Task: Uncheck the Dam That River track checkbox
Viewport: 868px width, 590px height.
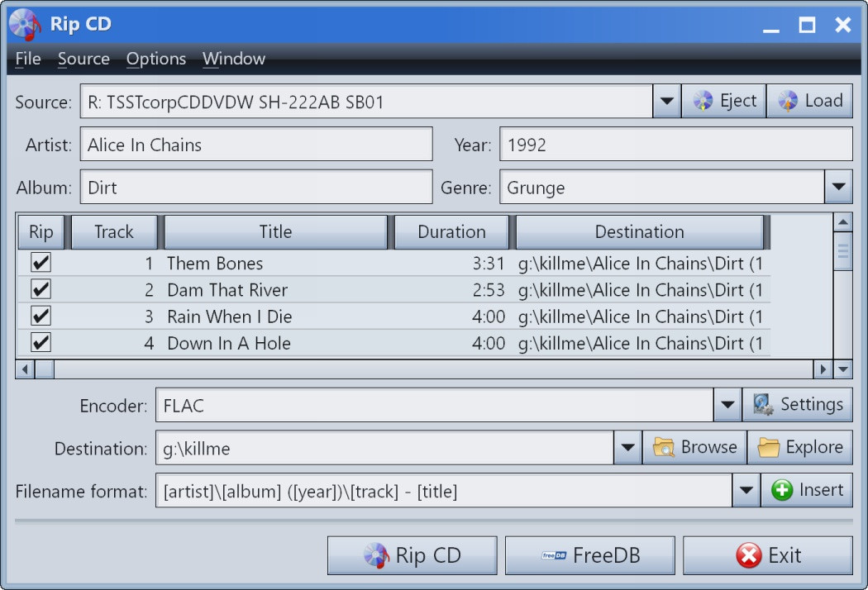Action: 41,289
